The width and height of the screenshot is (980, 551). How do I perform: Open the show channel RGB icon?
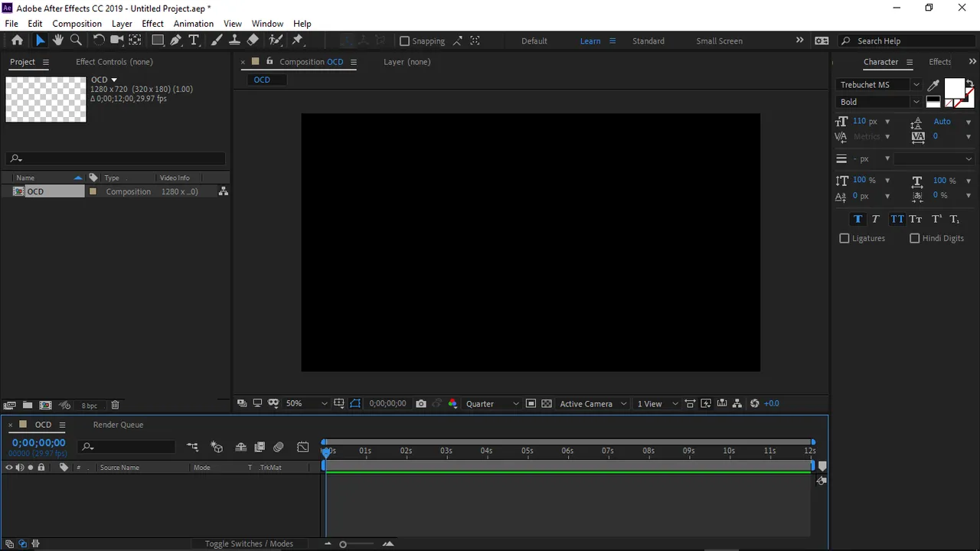click(x=452, y=403)
